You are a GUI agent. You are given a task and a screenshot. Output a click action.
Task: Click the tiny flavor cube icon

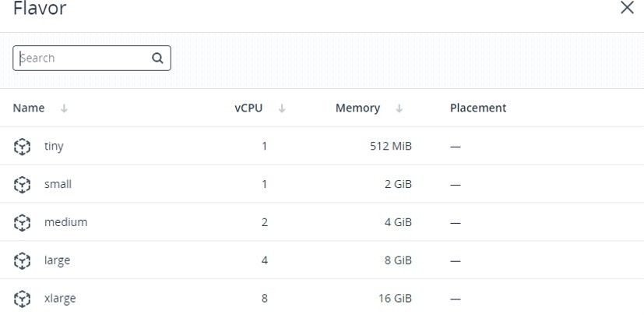pos(22,147)
